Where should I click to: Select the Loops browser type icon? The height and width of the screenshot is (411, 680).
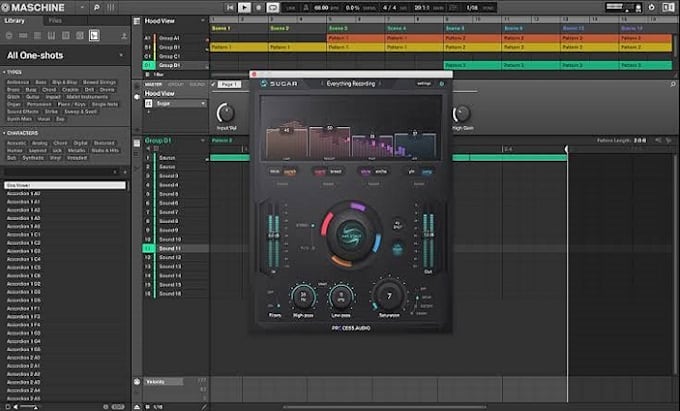coord(80,36)
